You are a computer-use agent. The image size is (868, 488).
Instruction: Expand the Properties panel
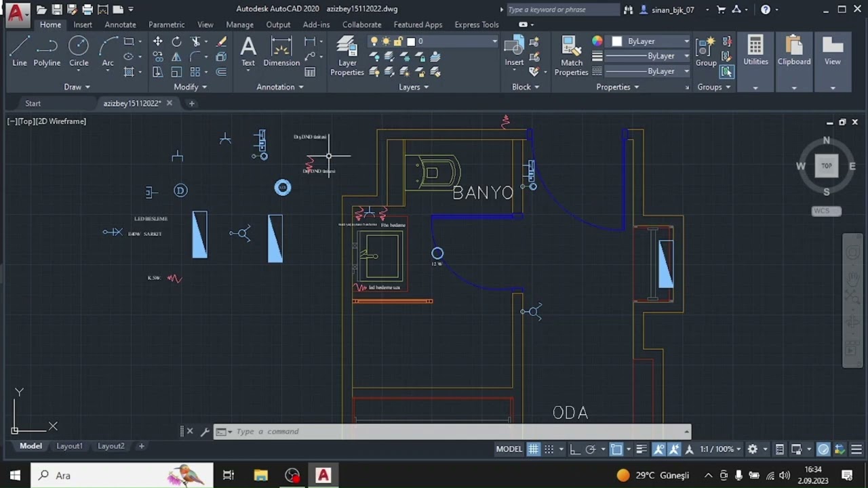point(617,87)
